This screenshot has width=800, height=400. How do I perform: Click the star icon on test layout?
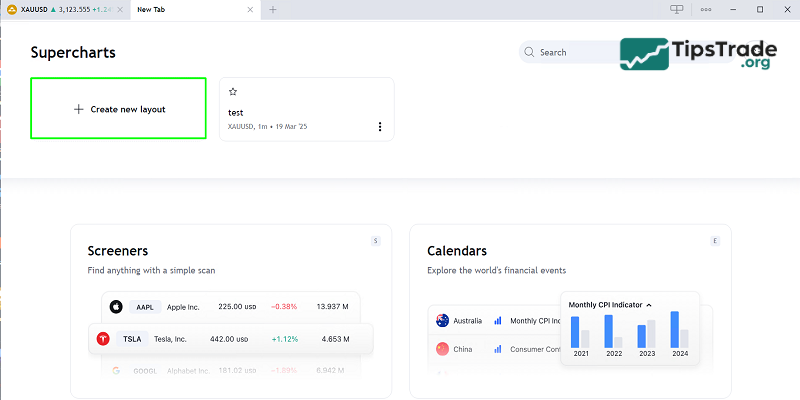(233, 91)
